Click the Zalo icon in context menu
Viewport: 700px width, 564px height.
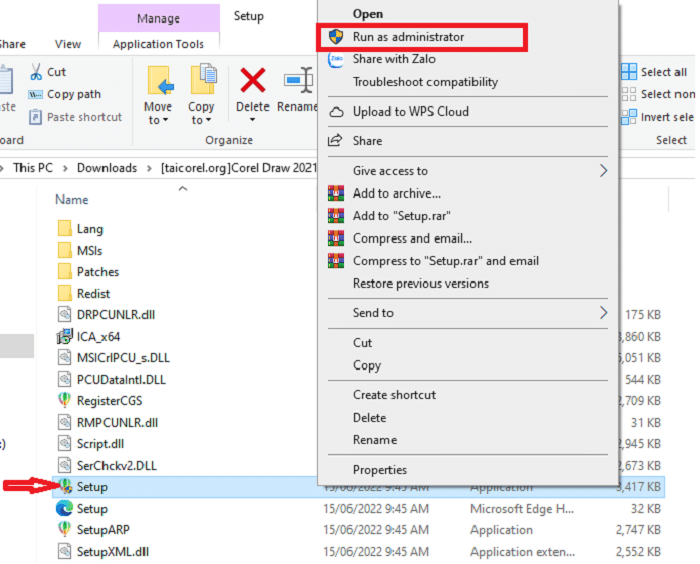(x=336, y=59)
